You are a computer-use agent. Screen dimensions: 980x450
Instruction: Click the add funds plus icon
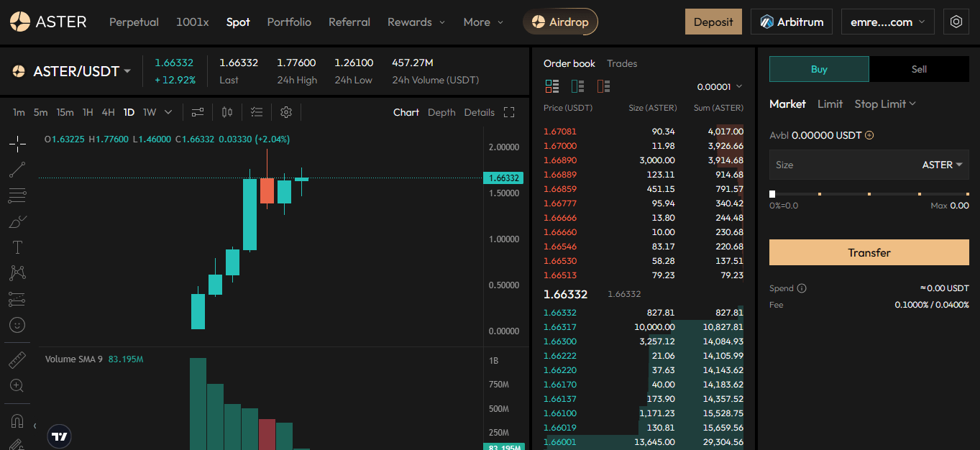869,135
